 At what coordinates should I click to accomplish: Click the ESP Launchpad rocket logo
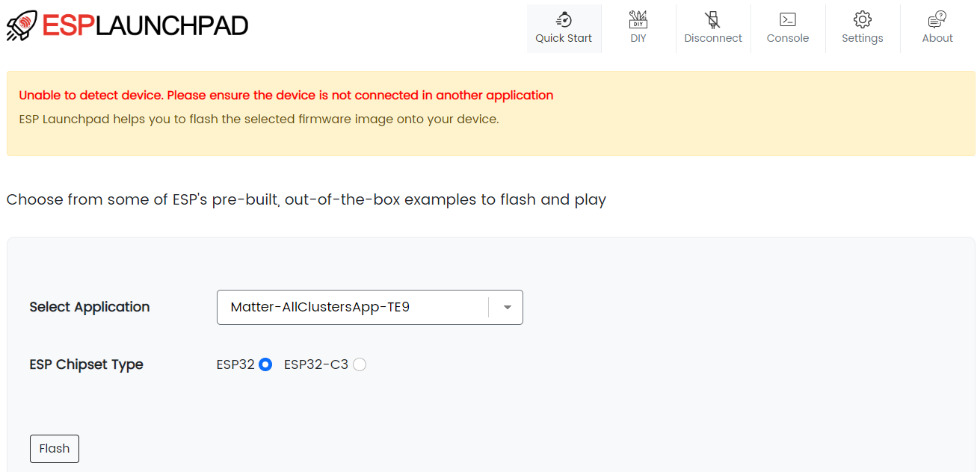click(x=21, y=25)
